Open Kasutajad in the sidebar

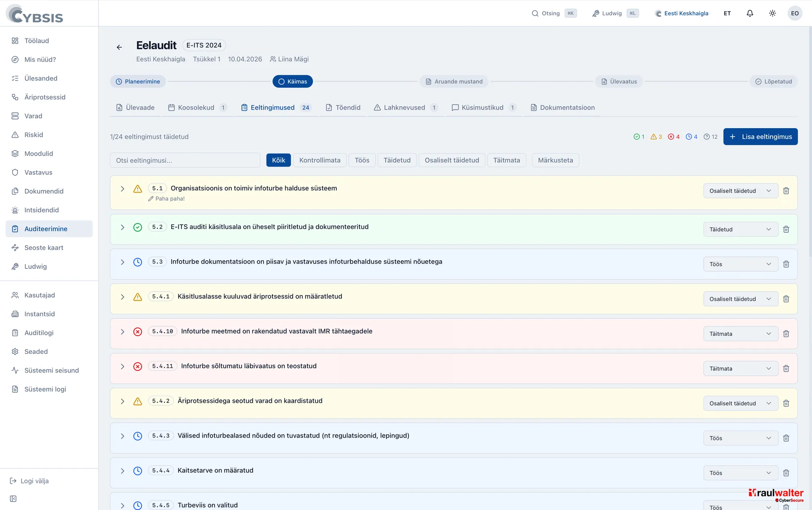pyautogui.click(x=49, y=295)
